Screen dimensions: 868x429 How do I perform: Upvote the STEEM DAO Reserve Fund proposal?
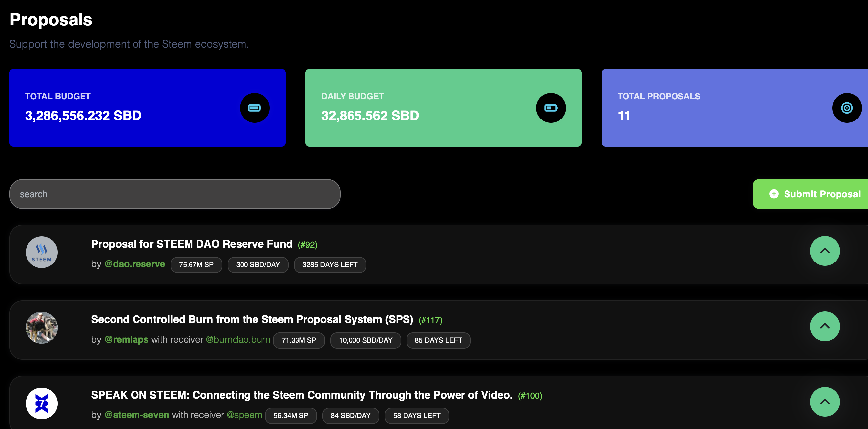pyautogui.click(x=824, y=251)
